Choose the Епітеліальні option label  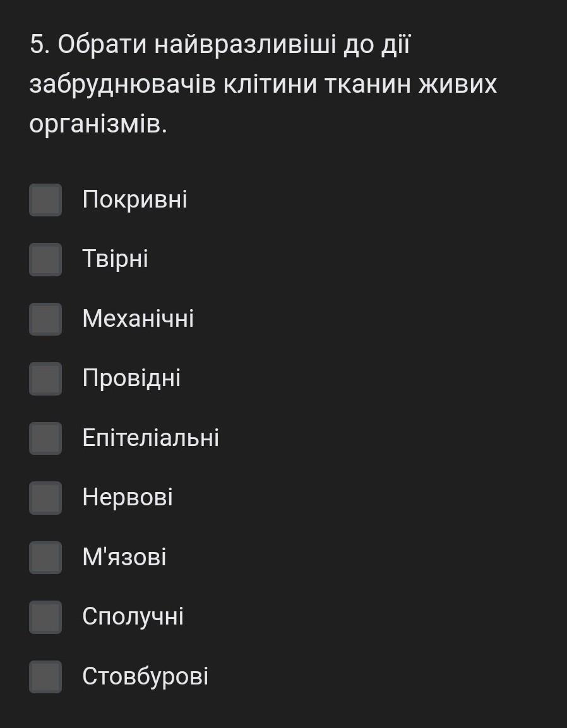coord(150,438)
